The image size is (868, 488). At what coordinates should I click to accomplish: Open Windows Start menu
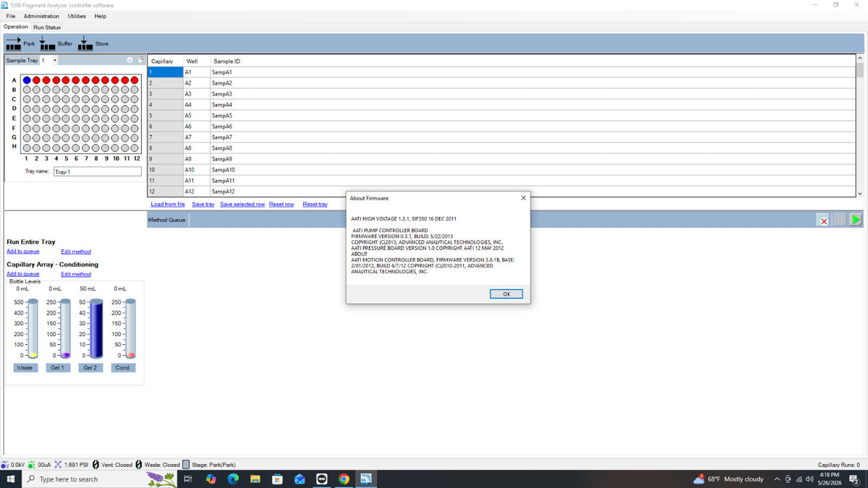[x=11, y=479]
